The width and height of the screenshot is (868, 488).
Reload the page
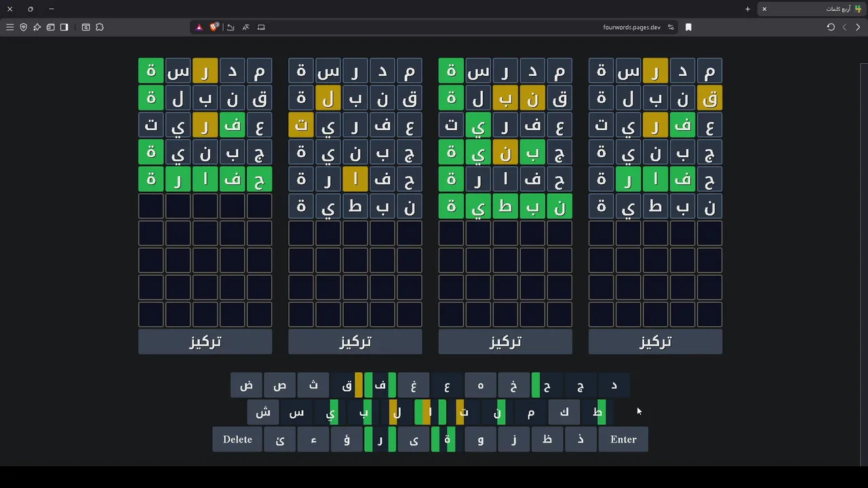(831, 27)
